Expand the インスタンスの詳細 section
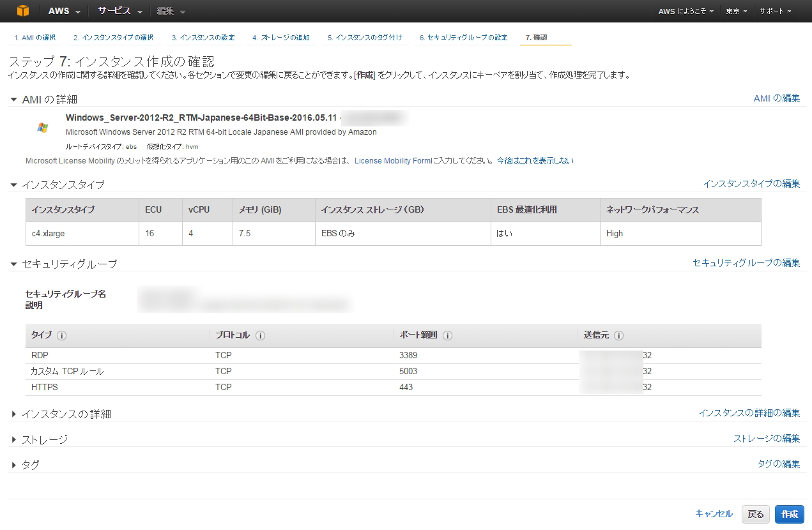Image resolution: width=812 pixels, height=530 pixels. (x=14, y=413)
